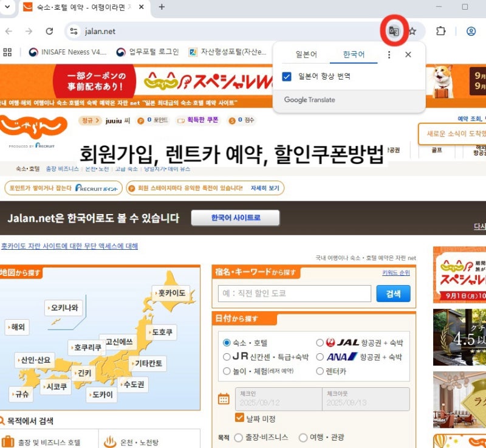Click the keyword search input field
Image resolution: width=486 pixels, height=448 pixels.
point(295,293)
